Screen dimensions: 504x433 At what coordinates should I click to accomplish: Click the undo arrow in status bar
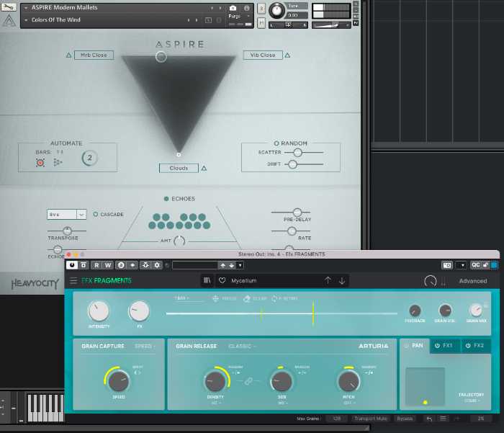pos(429,419)
